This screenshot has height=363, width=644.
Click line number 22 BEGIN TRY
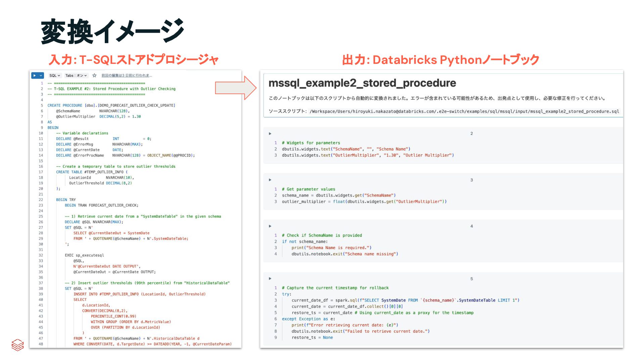click(41, 200)
